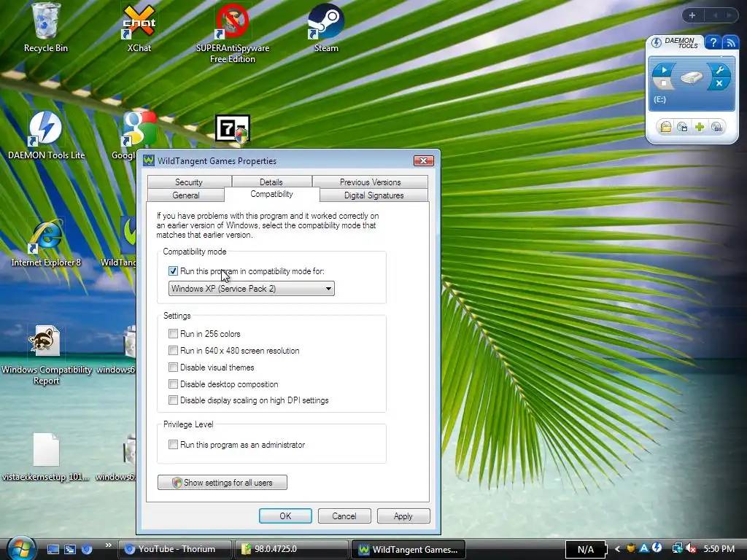Screen dimensions: 747x560
Task: Select the Internet Explorer 8 shortcut
Action: click(46, 243)
